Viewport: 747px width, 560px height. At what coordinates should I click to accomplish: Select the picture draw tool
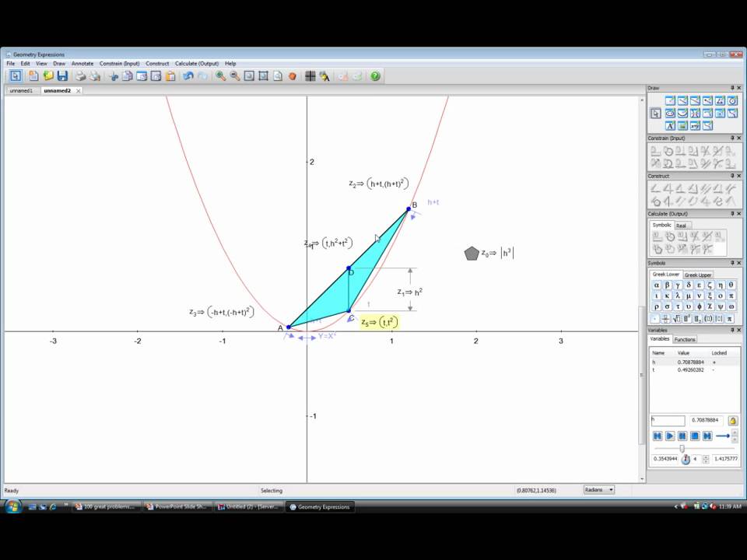pyautogui.click(x=682, y=126)
